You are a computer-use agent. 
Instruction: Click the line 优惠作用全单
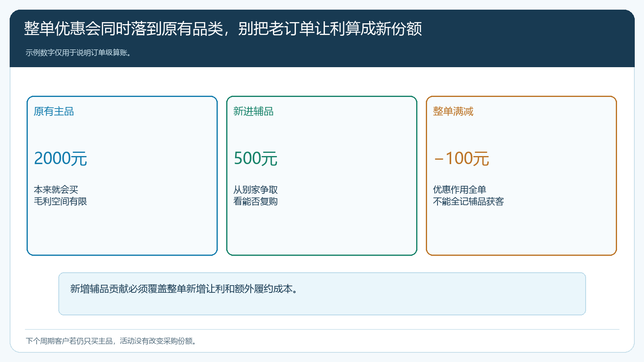[x=460, y=189]
